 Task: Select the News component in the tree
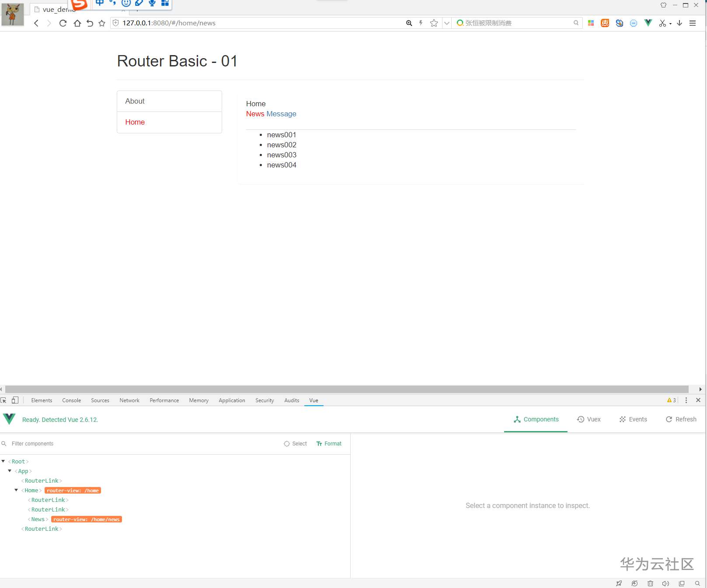38,519
